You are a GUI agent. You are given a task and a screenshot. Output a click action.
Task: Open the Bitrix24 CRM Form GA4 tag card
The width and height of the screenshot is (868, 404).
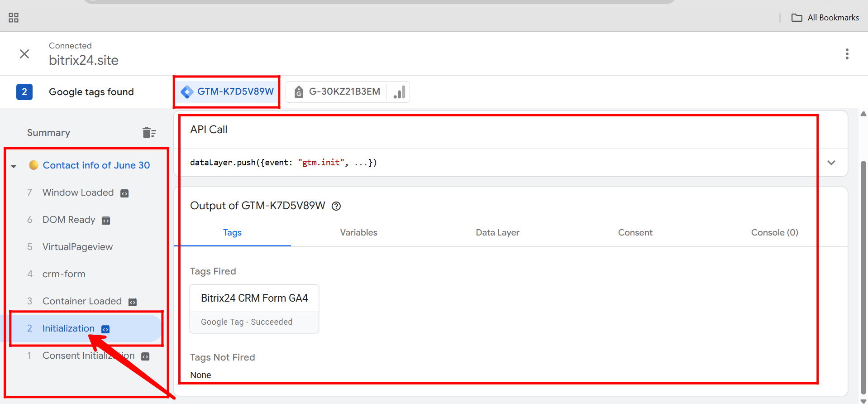(254, 309)
